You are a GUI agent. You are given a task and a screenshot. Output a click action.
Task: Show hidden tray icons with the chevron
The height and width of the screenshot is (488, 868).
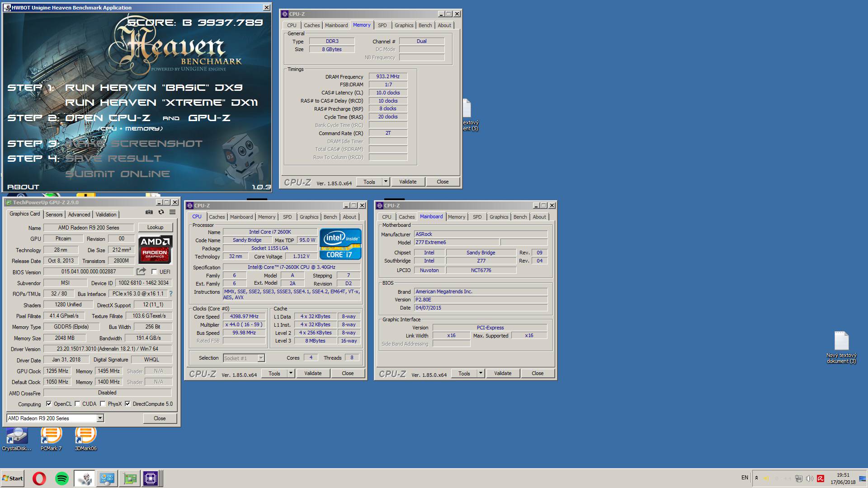(x=756, y=478)
